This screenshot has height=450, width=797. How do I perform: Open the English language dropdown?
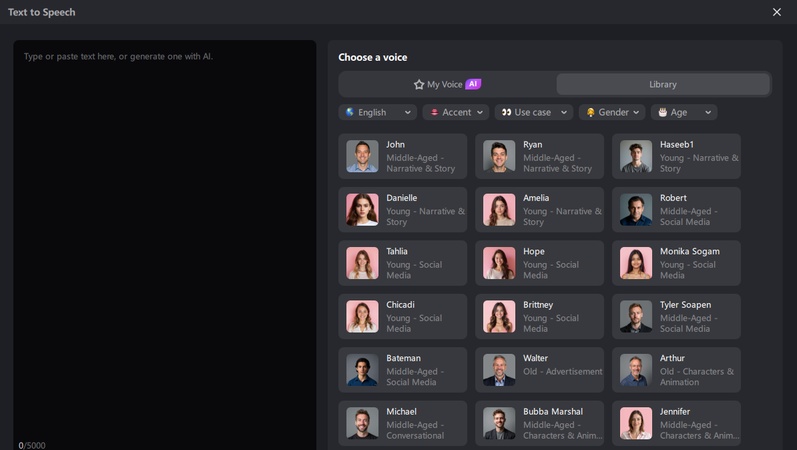click(378, 112)
